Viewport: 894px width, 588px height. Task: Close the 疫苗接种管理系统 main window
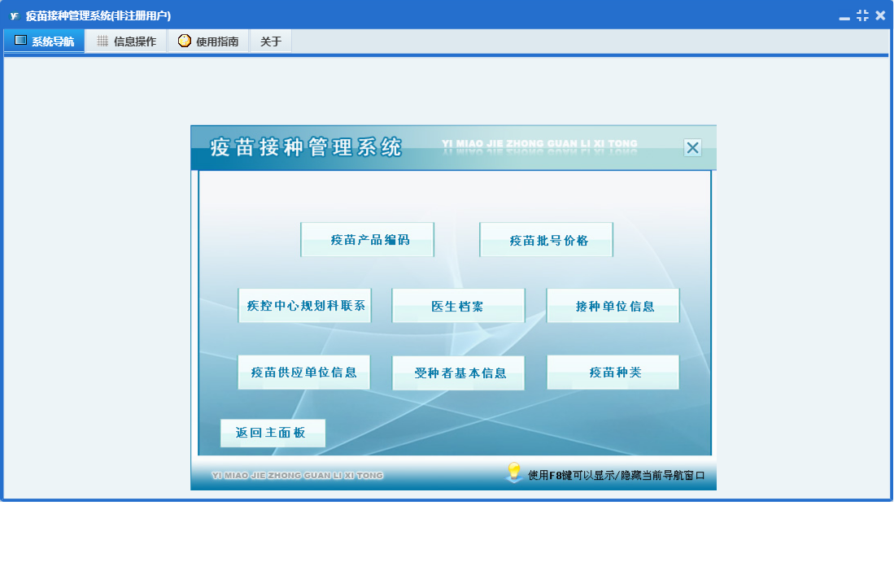pos(880,15)
